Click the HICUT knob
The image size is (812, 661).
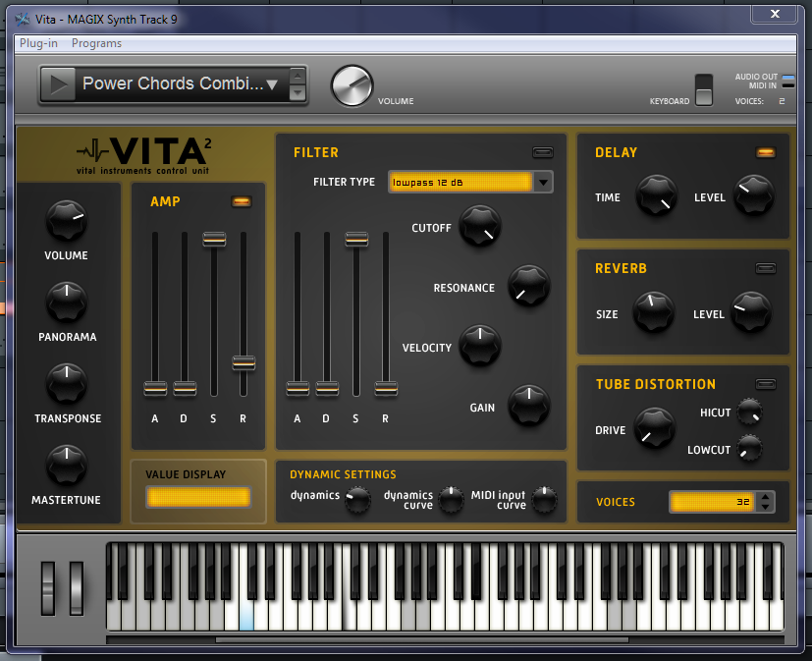(x=749, y=412)
